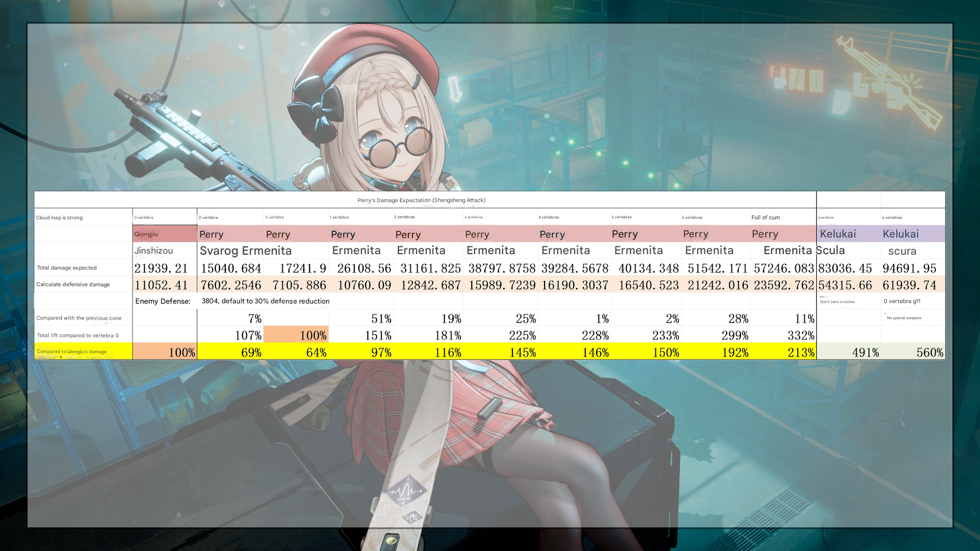Select the "Don't take crutches" note
The image size is (980, 551).
[x=837, y=302]
